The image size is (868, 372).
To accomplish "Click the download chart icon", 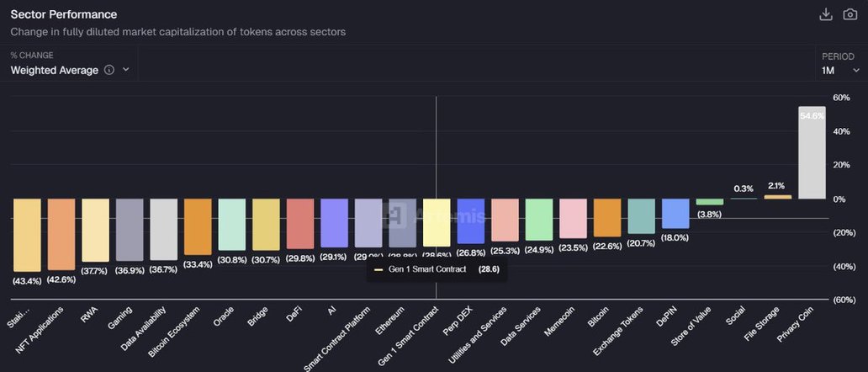I will [x=826, y=14].
